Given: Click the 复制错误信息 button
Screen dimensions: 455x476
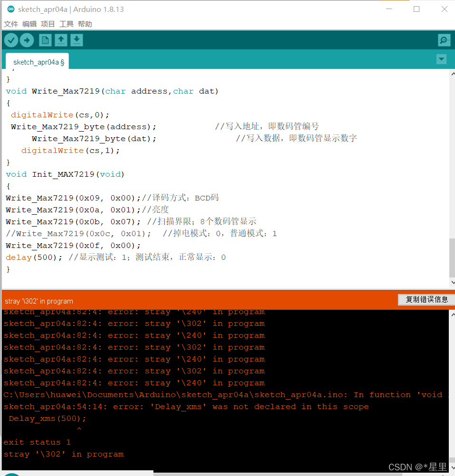Looking at the screenshot, I should [x=427, y=300].
